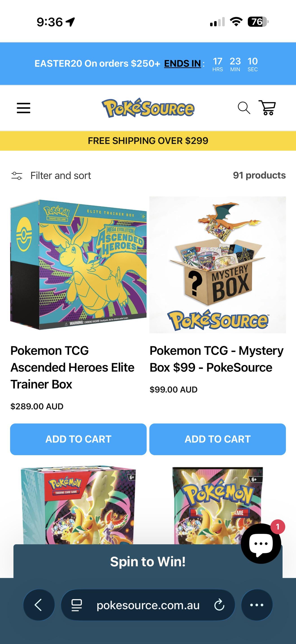Tap the page tools icon in address bar
The height and width of the screenshot is (644, 296).
pyautogui.click(x=77, y=605)
